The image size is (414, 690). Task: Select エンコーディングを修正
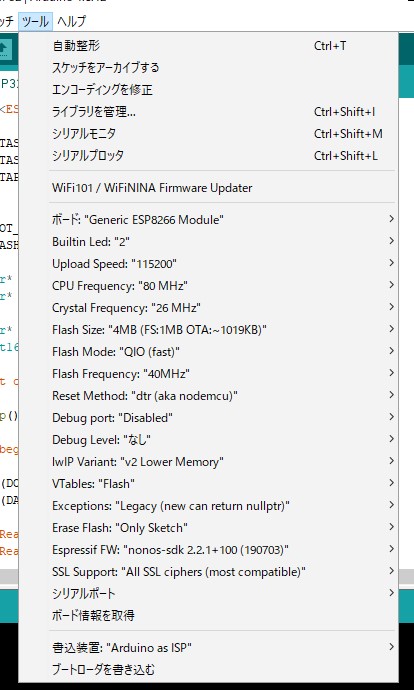coord(209,90)
